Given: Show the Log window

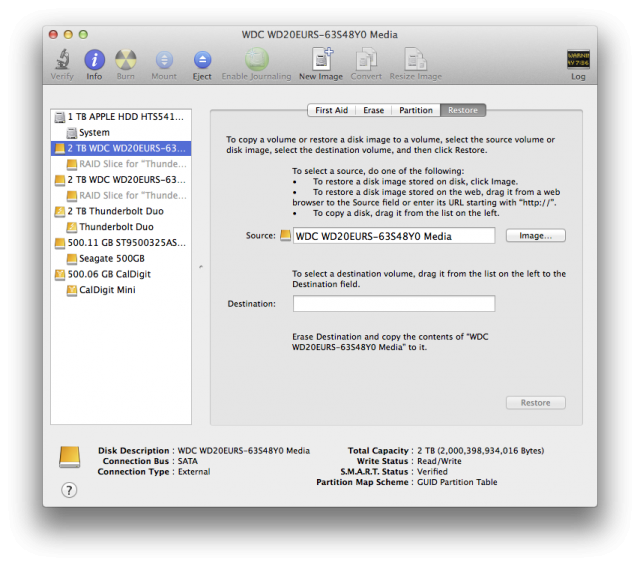Looking at the screenshot, I should (x=578, y=60).
